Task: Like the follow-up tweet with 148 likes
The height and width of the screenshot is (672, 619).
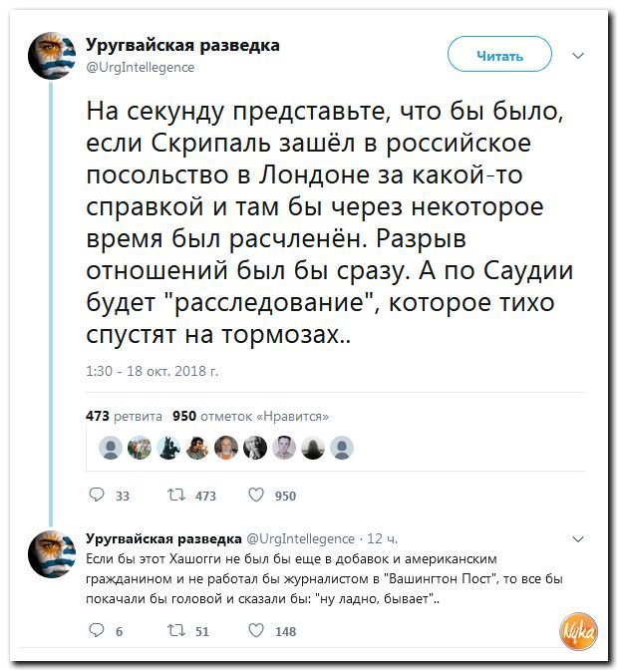Action: (256, 630)
